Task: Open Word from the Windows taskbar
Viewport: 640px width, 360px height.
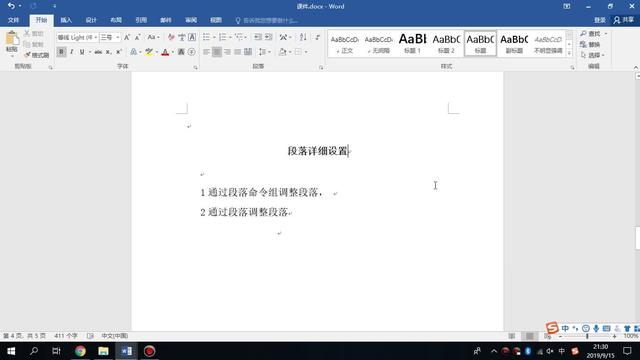Action: pyautogui.click(x=126, y=351)
